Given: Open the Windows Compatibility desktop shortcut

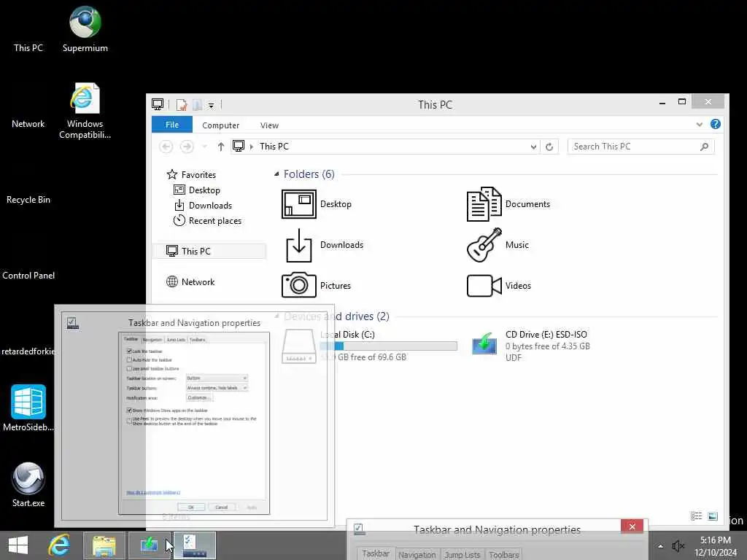Looking at the screenshot, I should coord(85,111).
